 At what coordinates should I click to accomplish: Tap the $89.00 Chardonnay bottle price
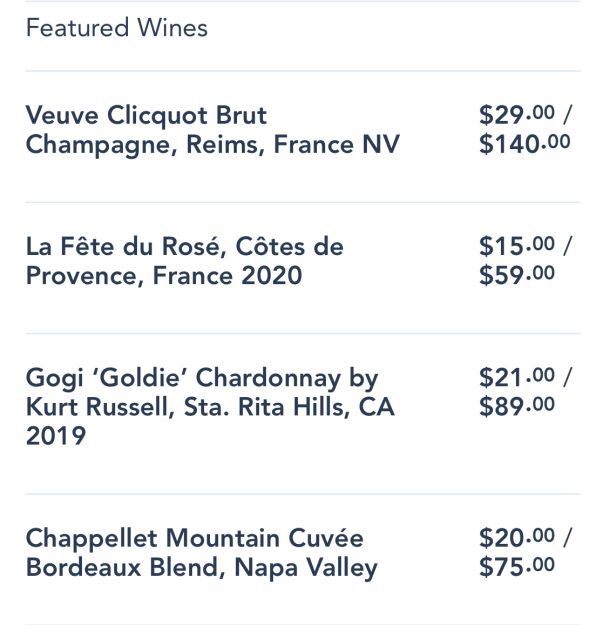click(x=517, y=406)
